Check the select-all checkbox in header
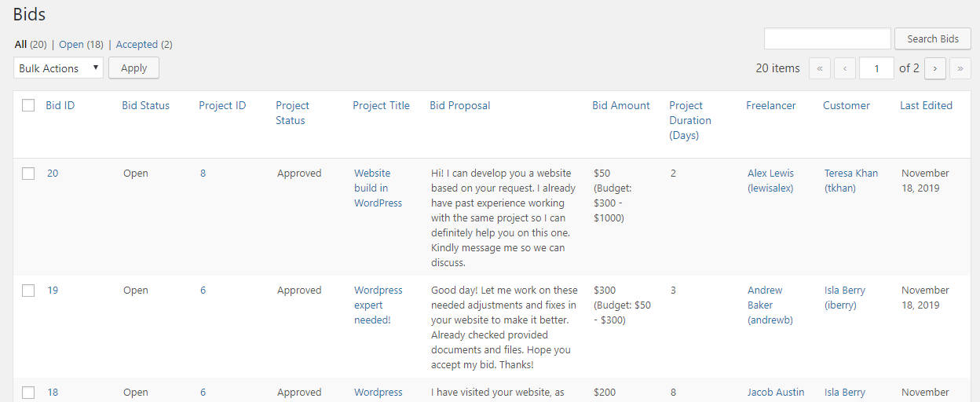Screen dimensions: 980x402 pyautogui.click(x=28, y=105)
